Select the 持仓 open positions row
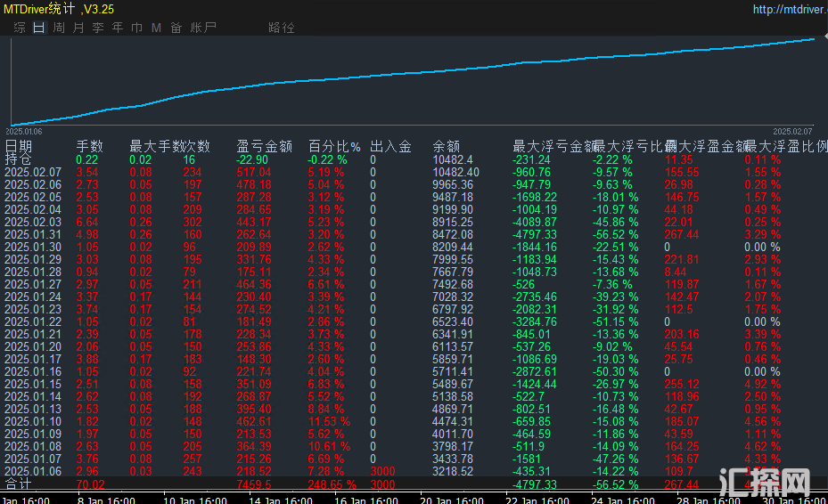Image resolution: width=828 pixels, height=504 pixels. [x=414, y=159]
